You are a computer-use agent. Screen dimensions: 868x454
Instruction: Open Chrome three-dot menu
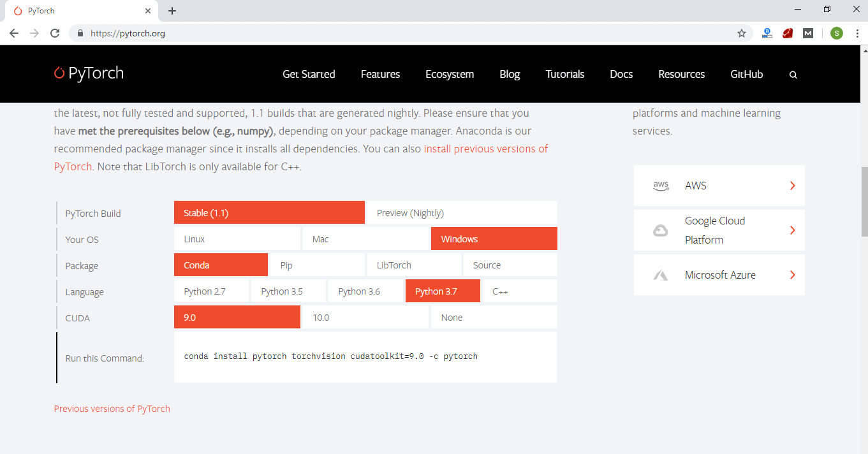point(857,33)
